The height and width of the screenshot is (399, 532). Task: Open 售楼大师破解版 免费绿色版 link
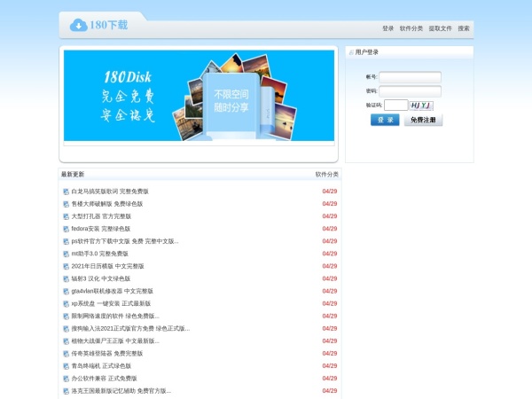click(107, 204)
